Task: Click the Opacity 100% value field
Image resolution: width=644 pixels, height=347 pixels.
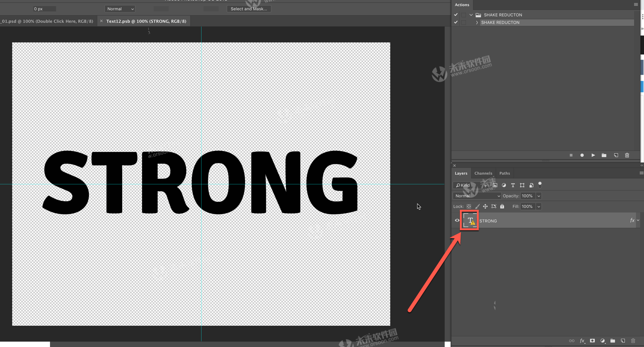Action: coord(528,196)
